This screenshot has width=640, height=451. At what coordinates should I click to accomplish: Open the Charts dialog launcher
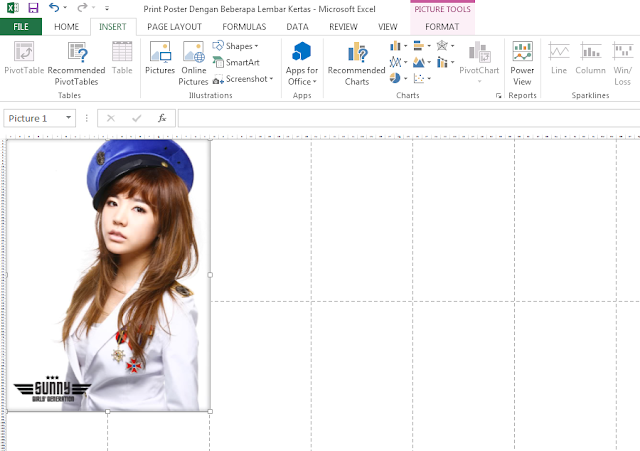498,96
